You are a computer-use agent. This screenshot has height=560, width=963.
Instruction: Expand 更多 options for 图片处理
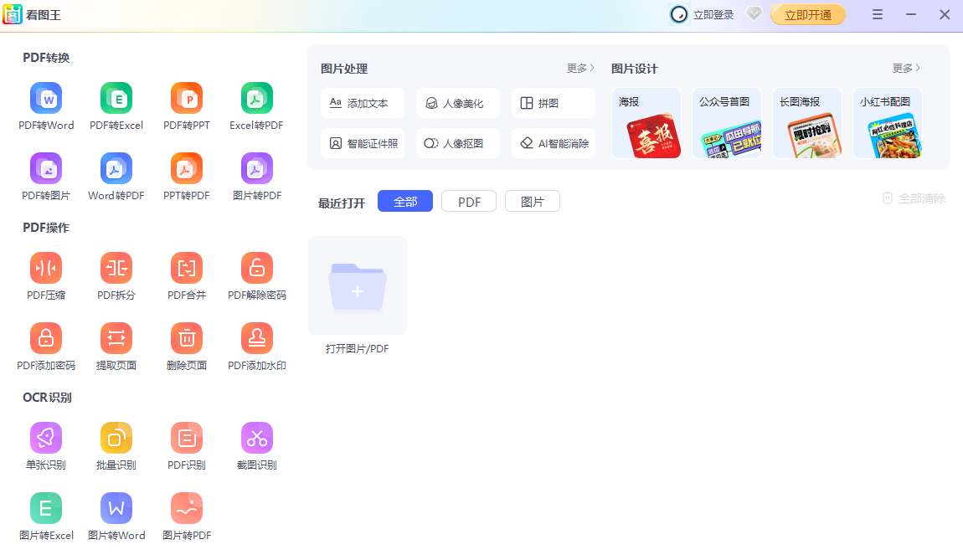pos(579,69)
